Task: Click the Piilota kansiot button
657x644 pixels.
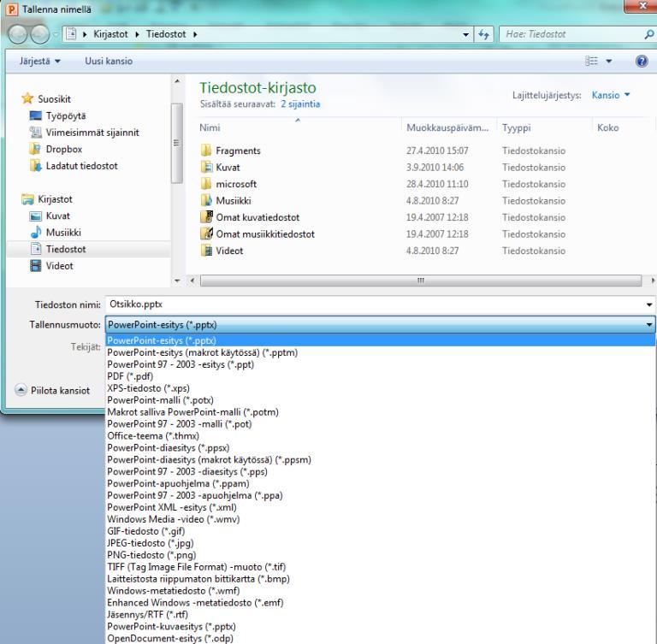Action: point(53,390)
